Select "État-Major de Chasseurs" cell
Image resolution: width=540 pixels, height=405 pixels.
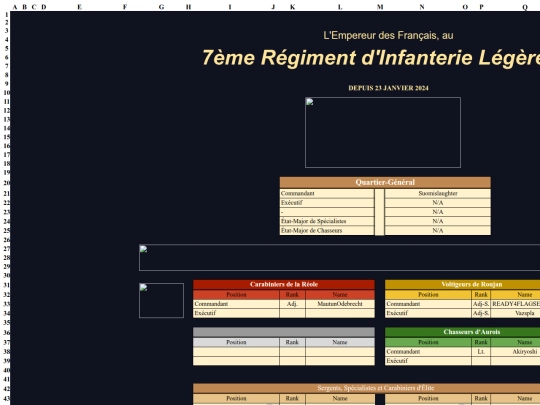(x=326, y=231)
